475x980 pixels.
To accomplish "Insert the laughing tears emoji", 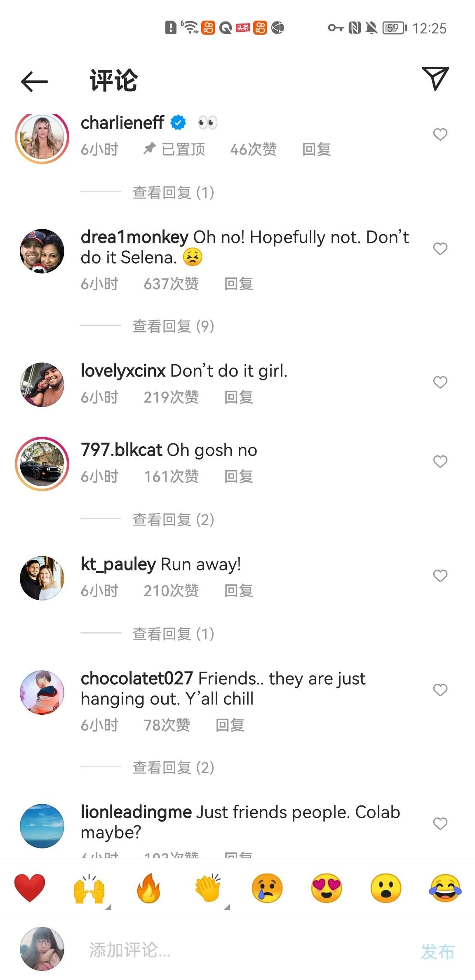I will 445,888.
